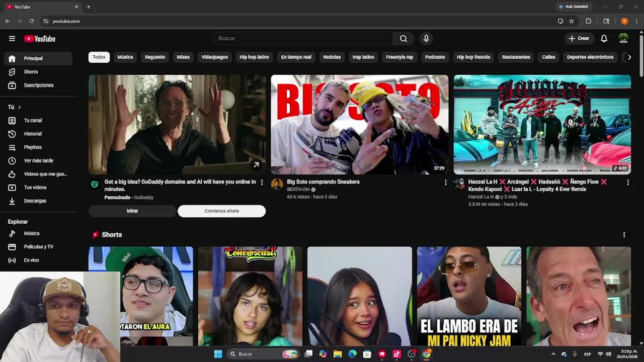Select the Todos filter chip
Screen dimensions: 644x362
99,57
